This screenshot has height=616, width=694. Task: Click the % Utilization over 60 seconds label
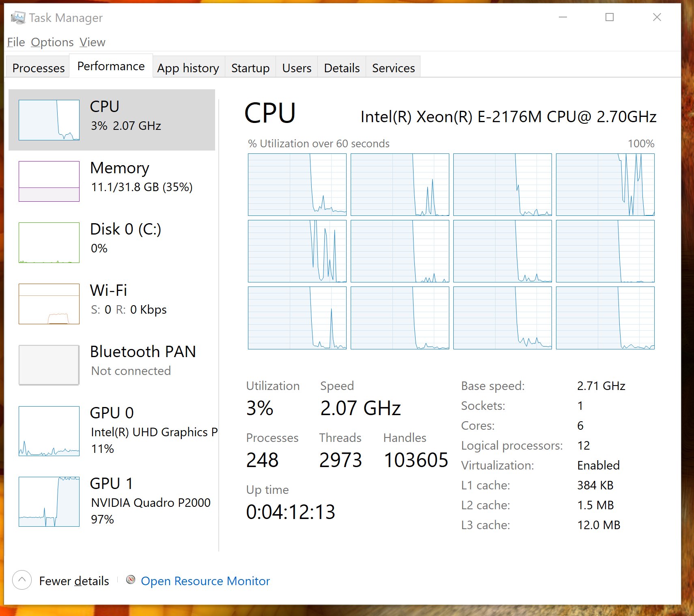(x=319, y=144)
